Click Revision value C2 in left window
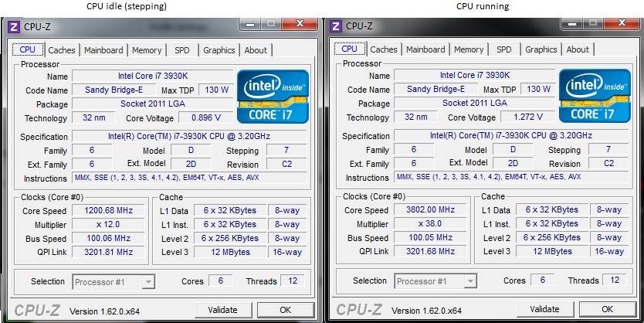The width and height of the screenshot is (644, 323). click(x=286, y=164)
